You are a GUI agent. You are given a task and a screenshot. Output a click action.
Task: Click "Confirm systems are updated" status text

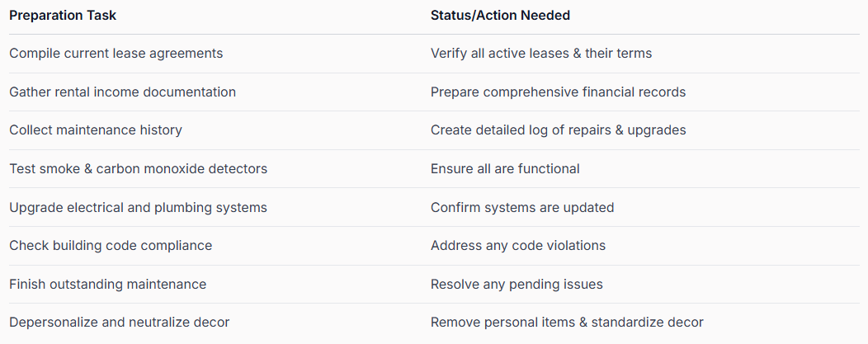pos(522,207)
